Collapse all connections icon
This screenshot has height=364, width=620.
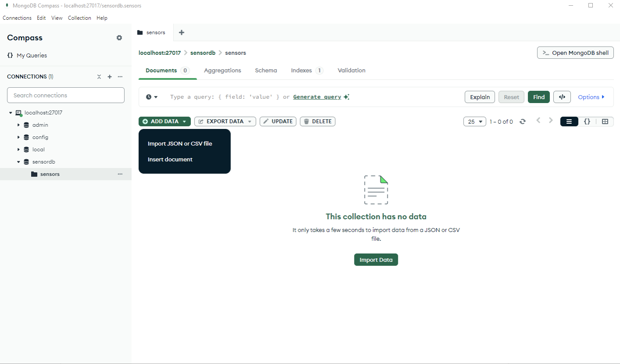[99, 77]
